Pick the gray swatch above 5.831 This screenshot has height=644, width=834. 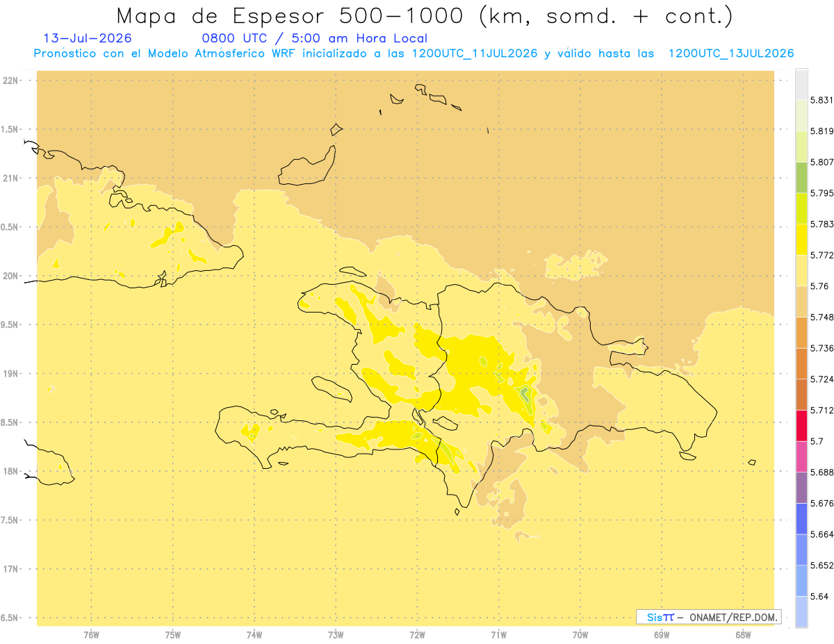click(x=801, y=84)
